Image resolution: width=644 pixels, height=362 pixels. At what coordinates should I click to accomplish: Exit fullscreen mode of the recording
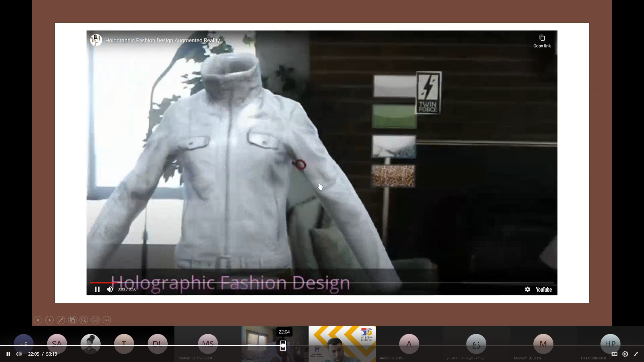click(636, 354)
